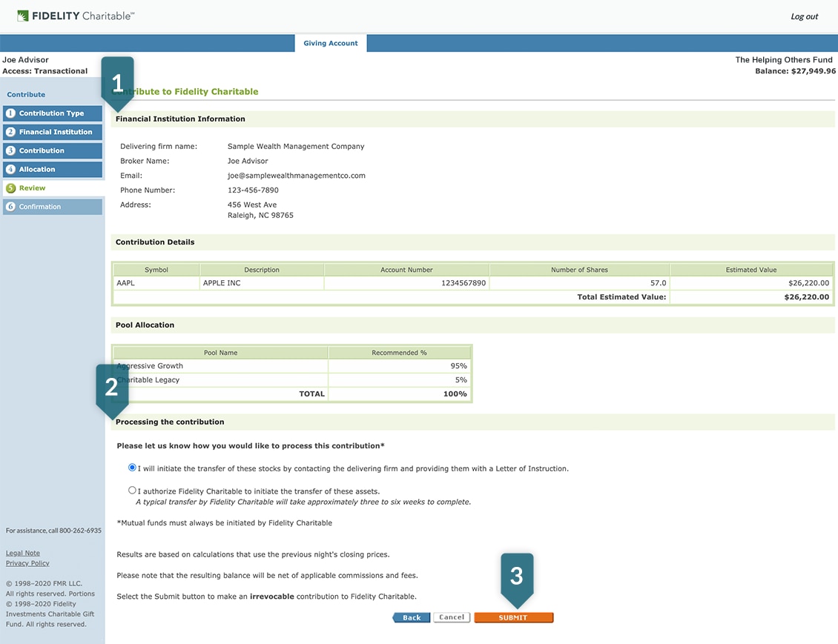The image size is (838, 644).
Task: Submit the irrevocable contribution
Action: tap(514, 617)
